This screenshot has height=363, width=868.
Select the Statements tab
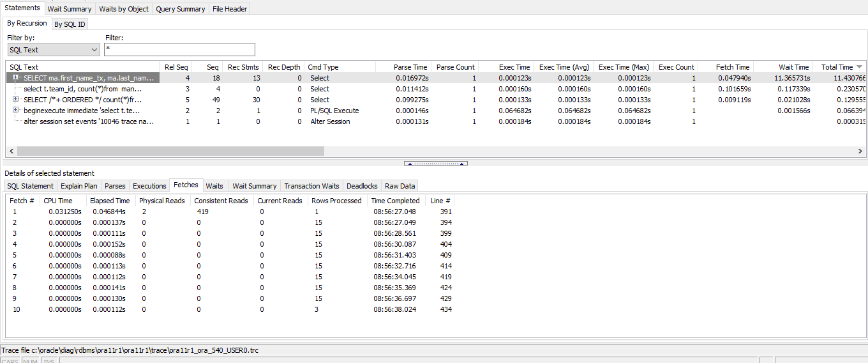tap(22, 8)
